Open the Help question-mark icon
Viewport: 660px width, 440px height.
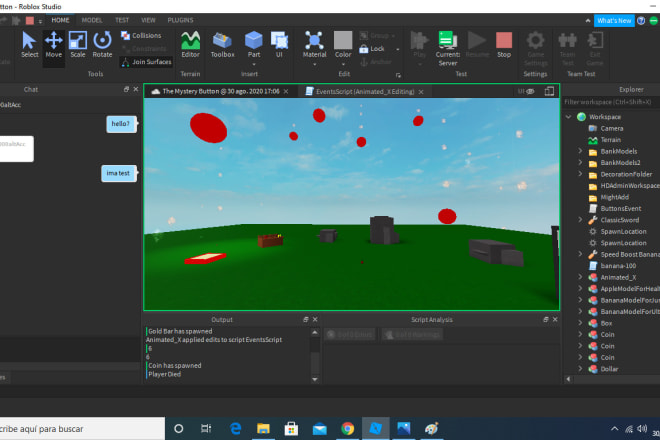coord(641,21)
